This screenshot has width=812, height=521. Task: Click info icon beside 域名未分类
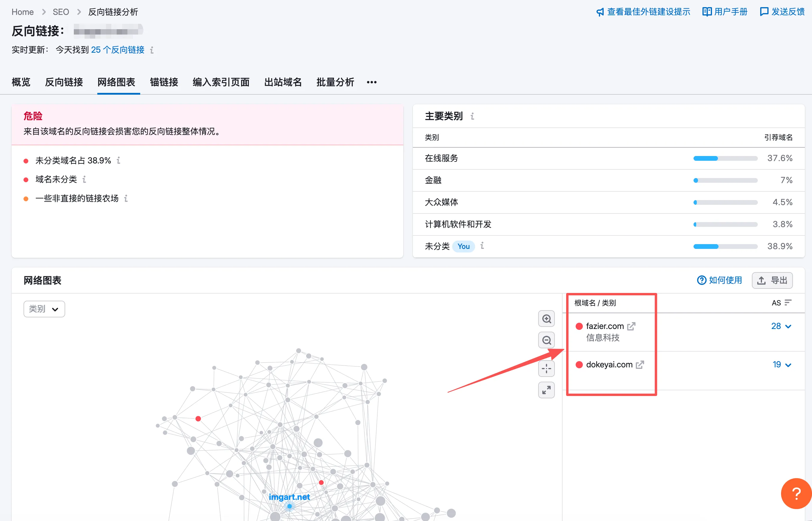point(85,179)
